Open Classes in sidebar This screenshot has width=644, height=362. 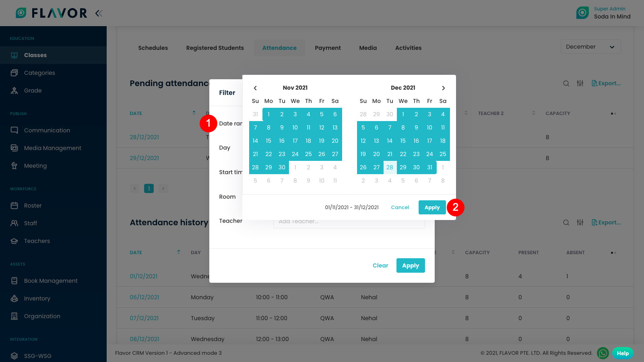[53, 55]
